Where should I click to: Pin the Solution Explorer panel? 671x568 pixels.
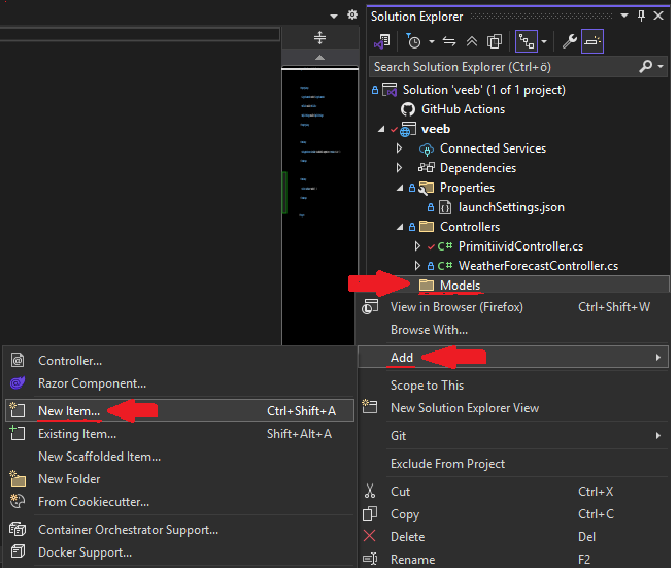click(x=640, y=15)
